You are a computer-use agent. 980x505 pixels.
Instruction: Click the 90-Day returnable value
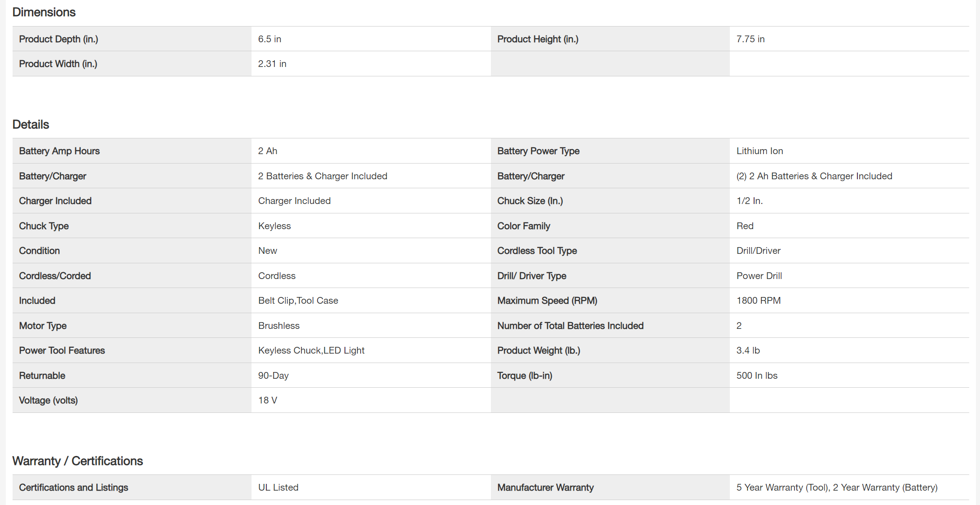tap(274, 376)
